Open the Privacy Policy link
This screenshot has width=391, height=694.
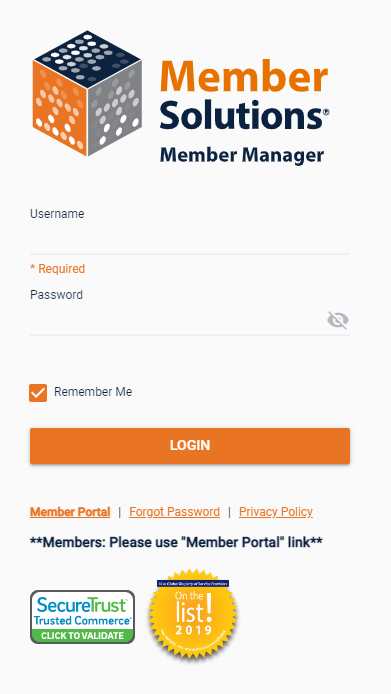276,512
